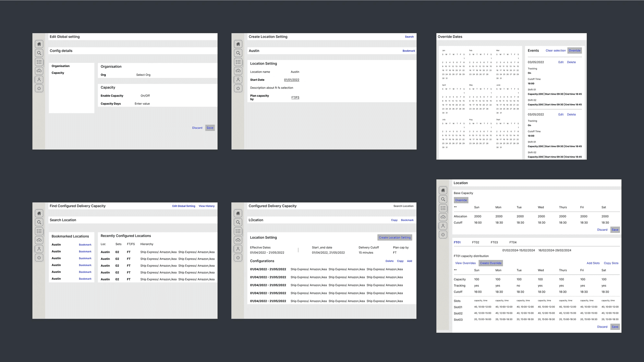
Task: Click Copy link in Configurations header
Action: (400, 261)
